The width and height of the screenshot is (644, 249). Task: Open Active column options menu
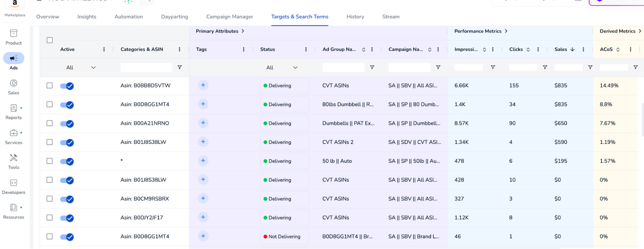click(x=104, y=49)
